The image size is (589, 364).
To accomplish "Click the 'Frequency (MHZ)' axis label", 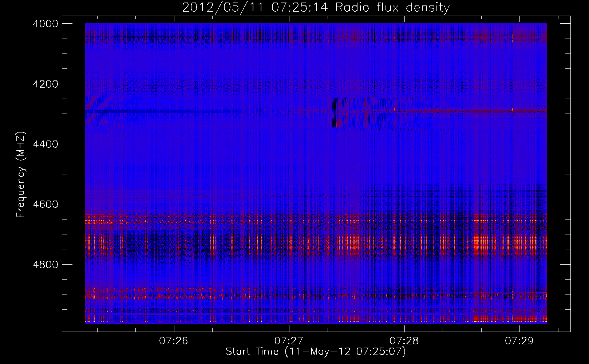I will pos(21,175).
